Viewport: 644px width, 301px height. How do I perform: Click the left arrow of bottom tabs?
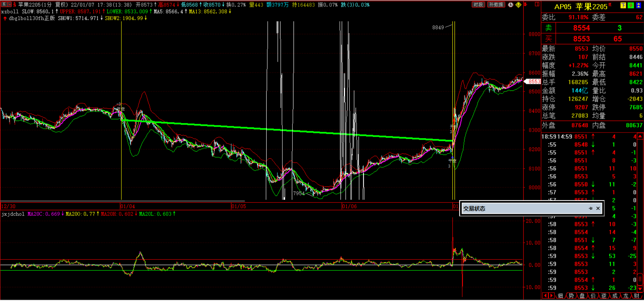pos(545,296)
